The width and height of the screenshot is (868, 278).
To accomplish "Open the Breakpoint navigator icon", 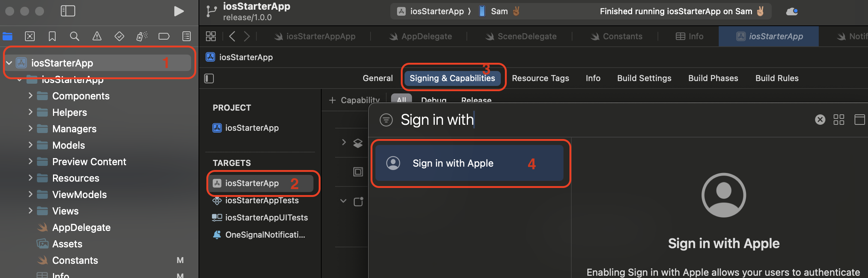I will coord(164,36).
